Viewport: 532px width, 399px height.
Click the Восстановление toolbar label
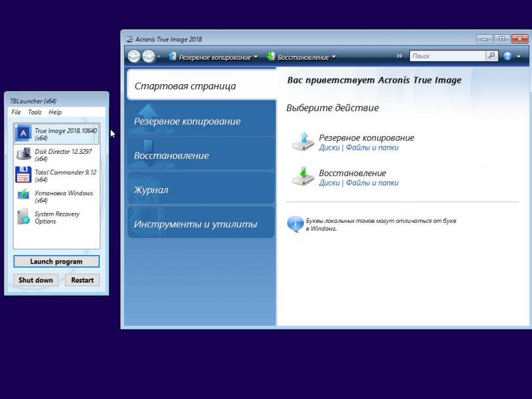(303, 57)
